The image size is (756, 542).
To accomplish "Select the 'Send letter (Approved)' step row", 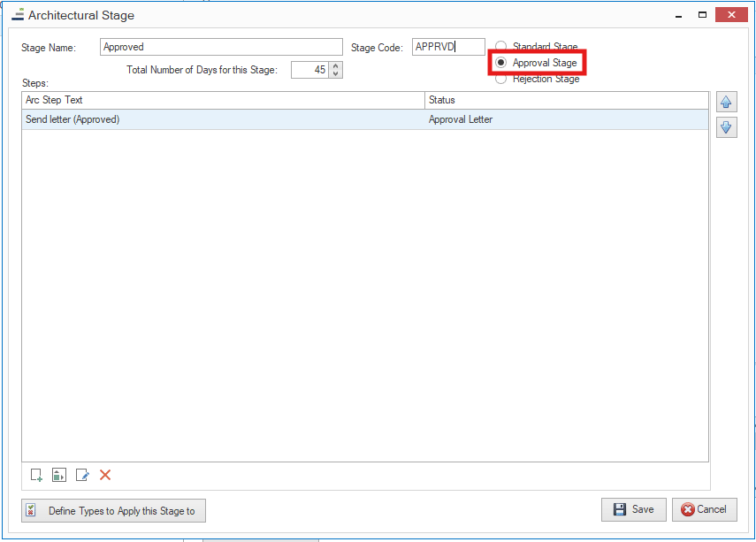I will tap(365, 119).
